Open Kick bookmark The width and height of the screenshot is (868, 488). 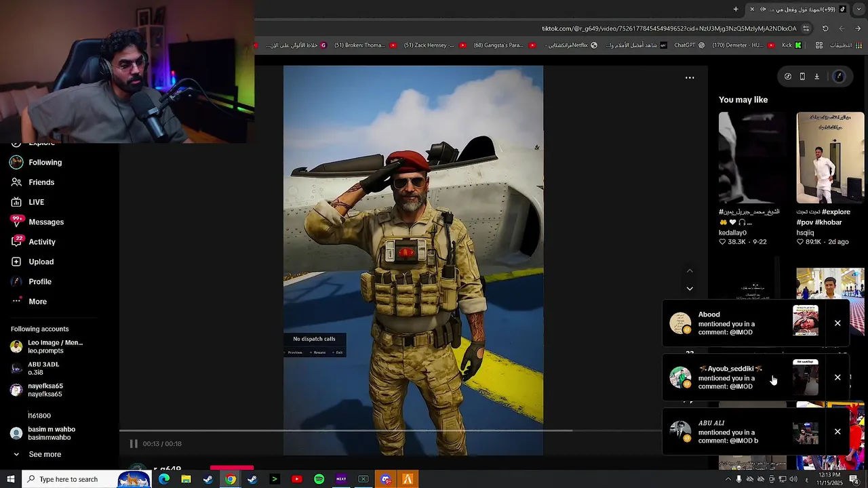point(791,45)
